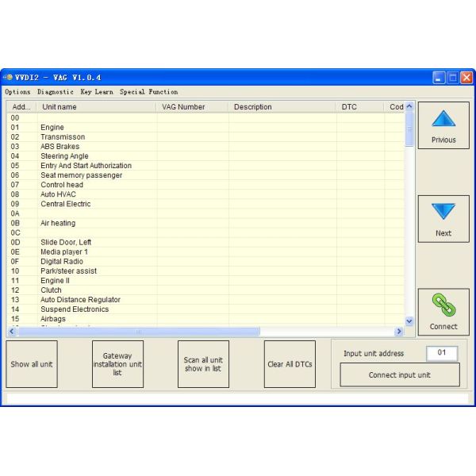The width and height of the screenshot is (476, 476).
Task: Click the Input unit address field
Action: click(442, 353)
